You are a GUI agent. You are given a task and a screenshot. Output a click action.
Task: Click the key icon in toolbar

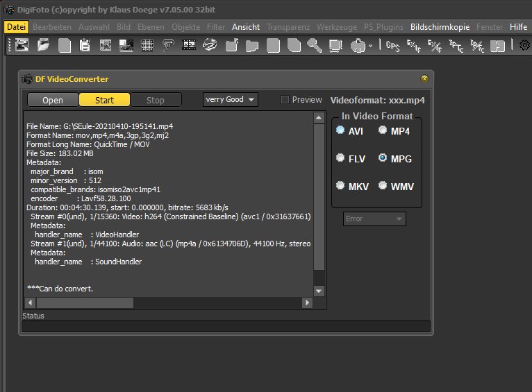(315, 46)
